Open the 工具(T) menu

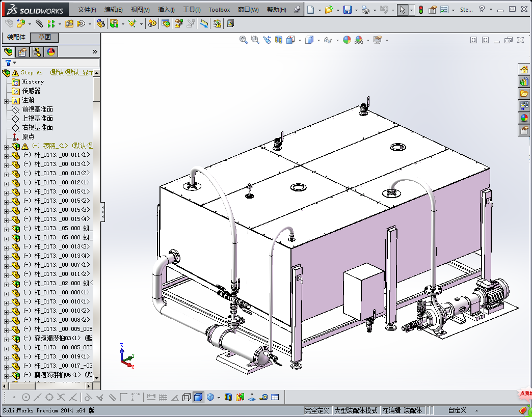(192, 10)
